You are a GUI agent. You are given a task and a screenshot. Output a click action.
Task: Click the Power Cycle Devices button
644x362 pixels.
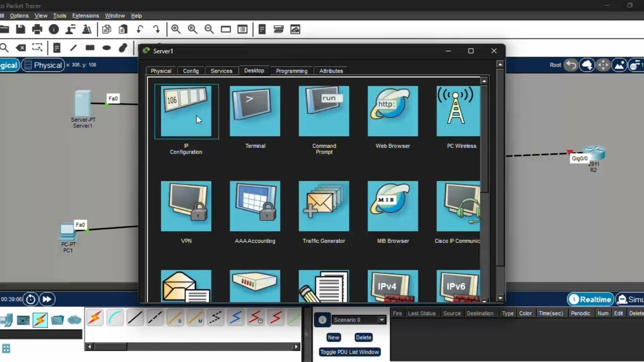click(x=31, y=299)
